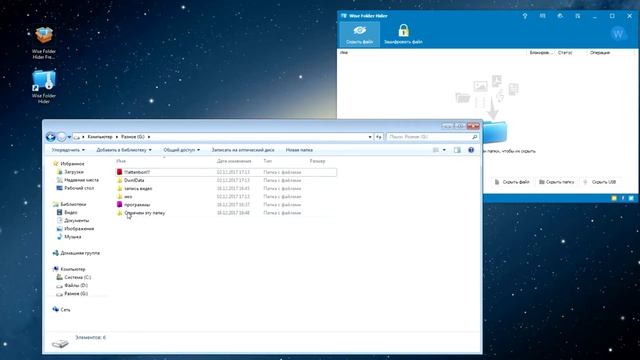Click 'Компьютер' in the Explorer address breadcrumb
This screenshot has height=360, width=640.
tap(100, 137)
